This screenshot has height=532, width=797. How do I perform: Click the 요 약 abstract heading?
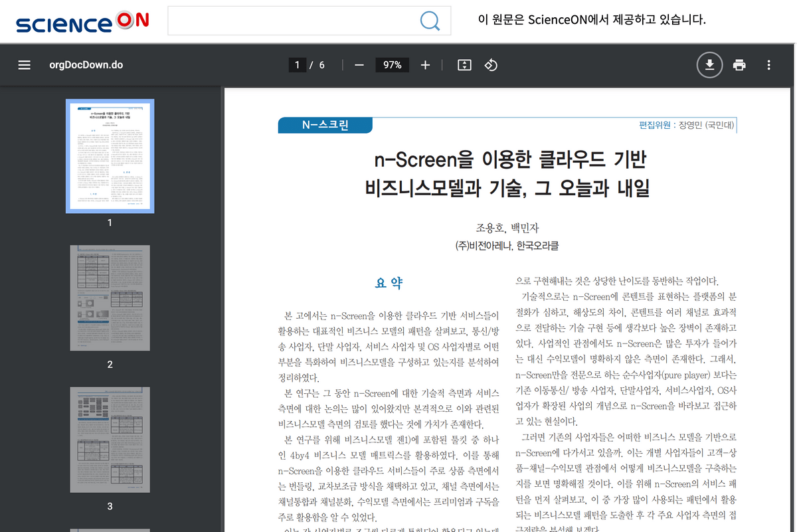coord(389,284)
